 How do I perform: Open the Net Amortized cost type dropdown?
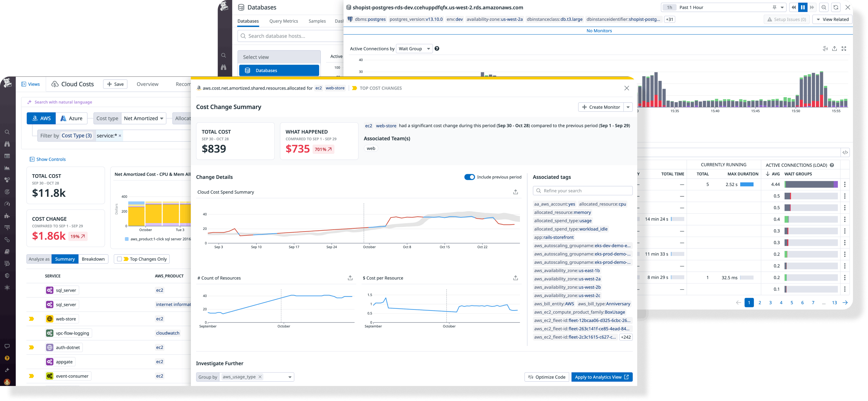[144, 118]
